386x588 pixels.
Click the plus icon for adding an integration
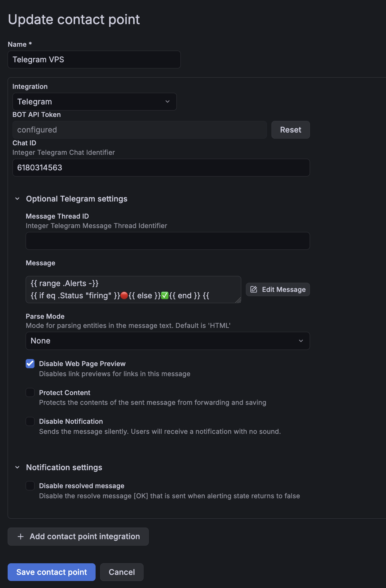click(20, 536)
